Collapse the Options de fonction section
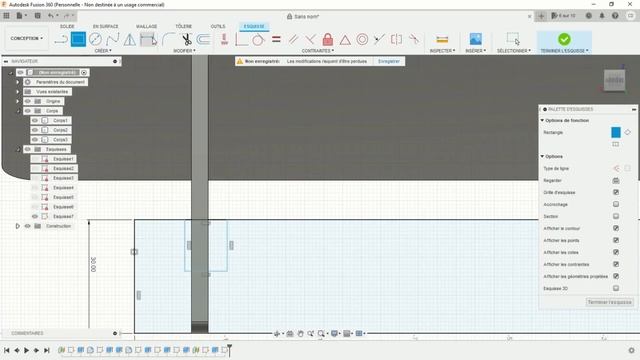This screenshot has width=640, height=360. 542,120
